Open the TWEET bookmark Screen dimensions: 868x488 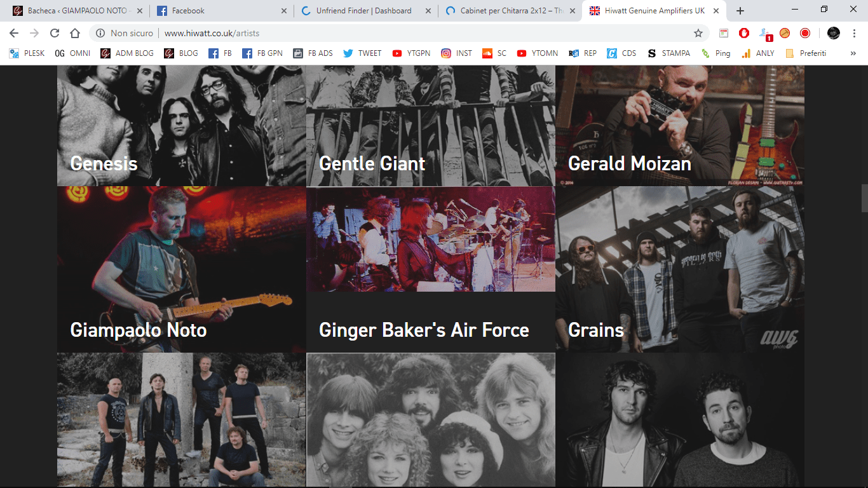click(x=362, y=53)
